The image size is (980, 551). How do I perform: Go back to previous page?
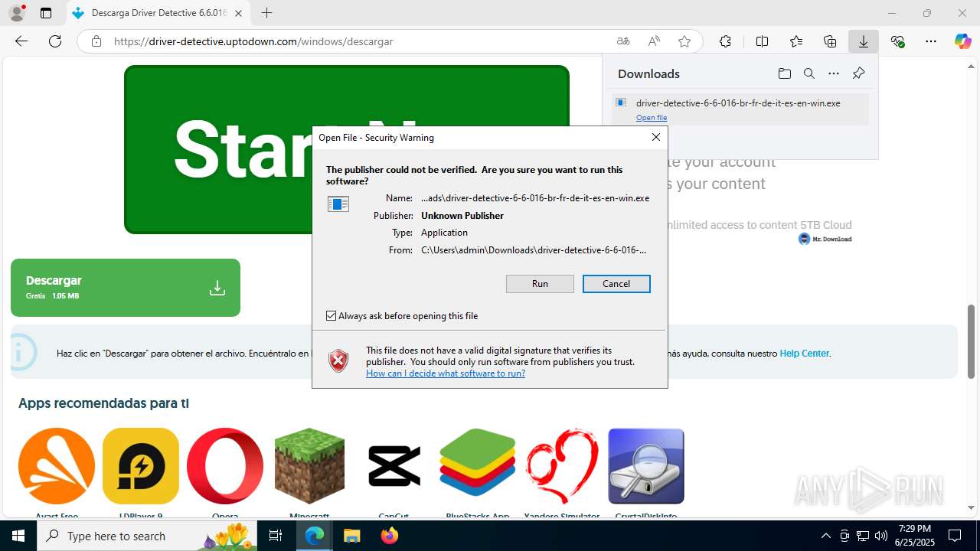pos(21,41)
